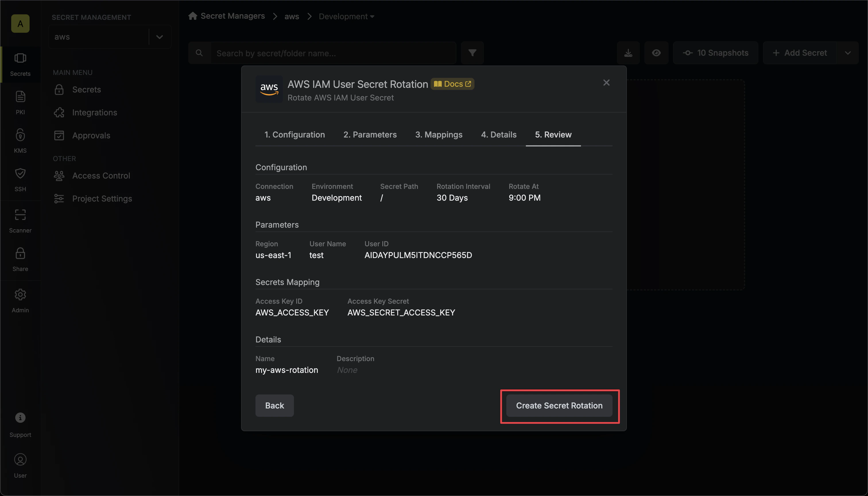
Task: Click the 10 Snapshots button
Action: coord(715,53)
